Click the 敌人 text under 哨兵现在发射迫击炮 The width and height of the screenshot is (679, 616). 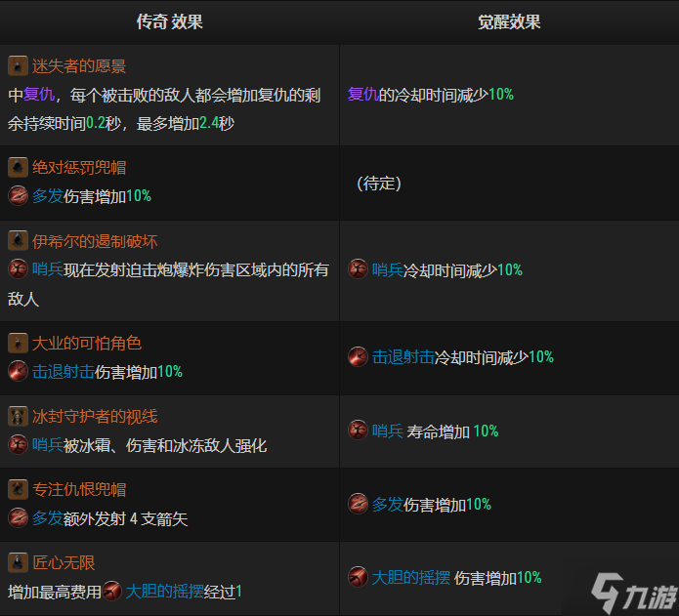tap(23, 299)
